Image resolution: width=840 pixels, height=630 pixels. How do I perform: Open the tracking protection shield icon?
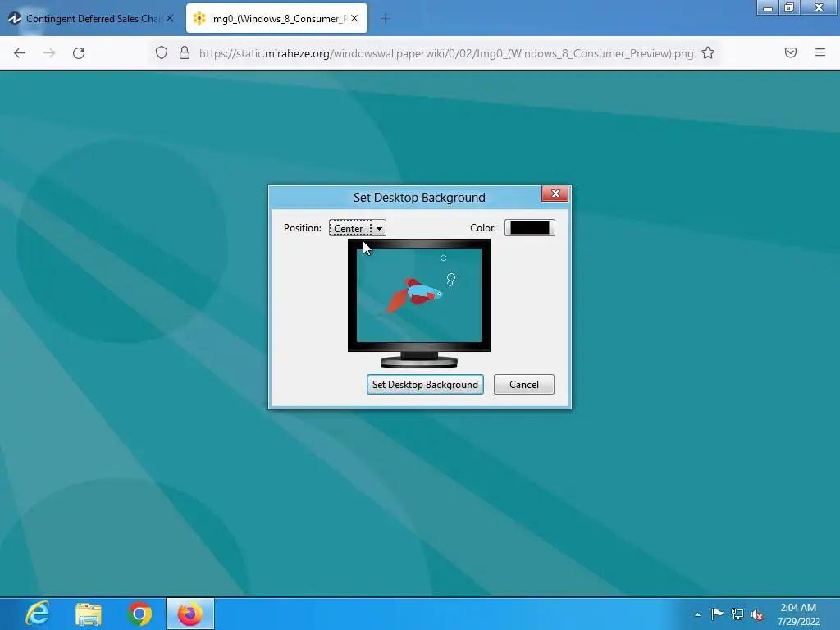tap(162, 53)
